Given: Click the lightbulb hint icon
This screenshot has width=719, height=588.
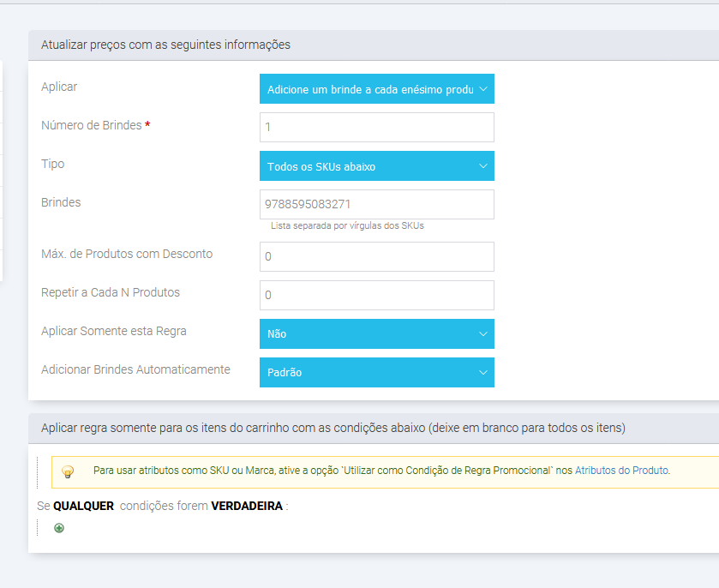Looking at the screenshot, I should (x=68, y=471).
